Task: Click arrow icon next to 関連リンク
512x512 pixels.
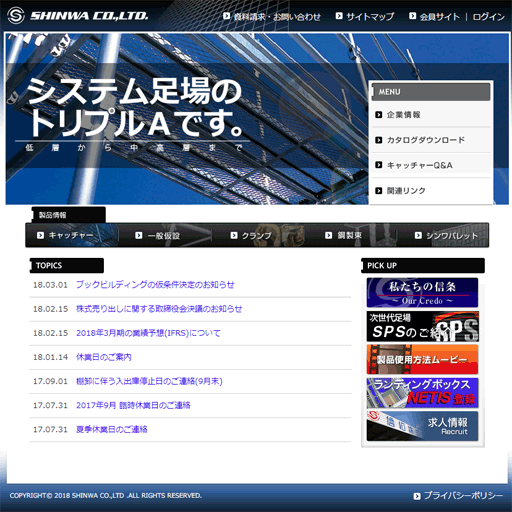Action: 379,191
